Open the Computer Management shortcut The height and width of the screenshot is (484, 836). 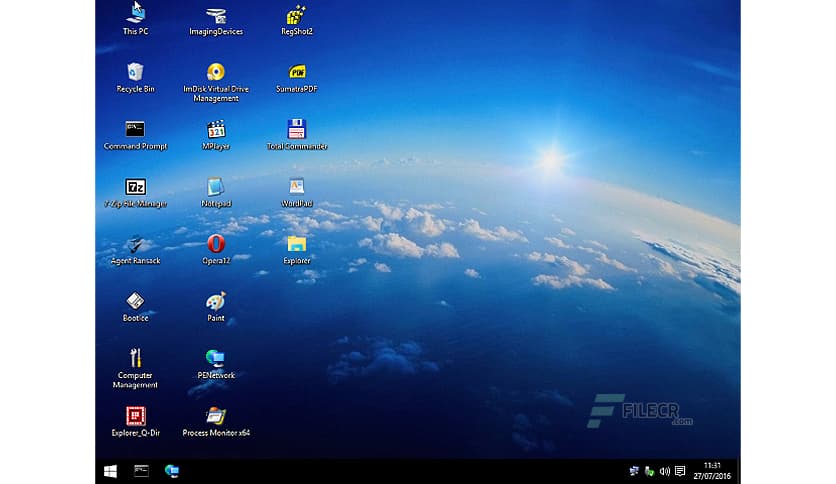135,369
